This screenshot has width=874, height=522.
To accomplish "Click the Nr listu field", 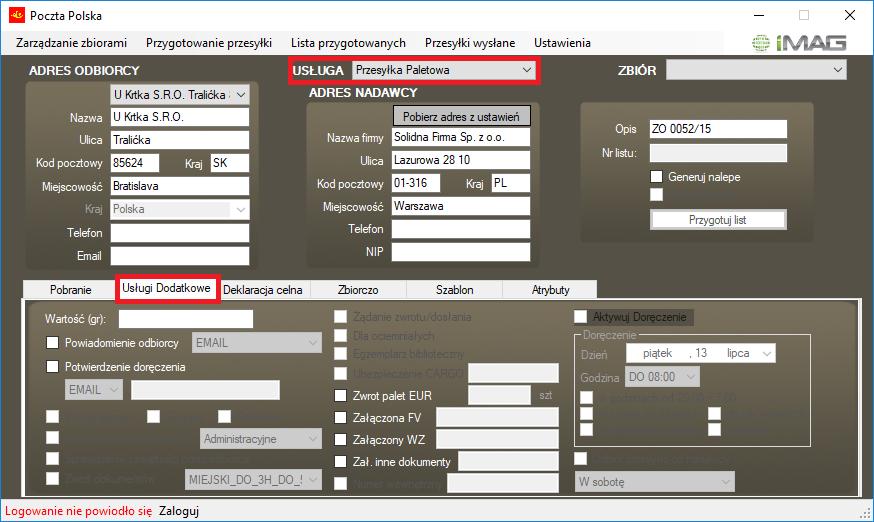I will [x=718, y=153].
